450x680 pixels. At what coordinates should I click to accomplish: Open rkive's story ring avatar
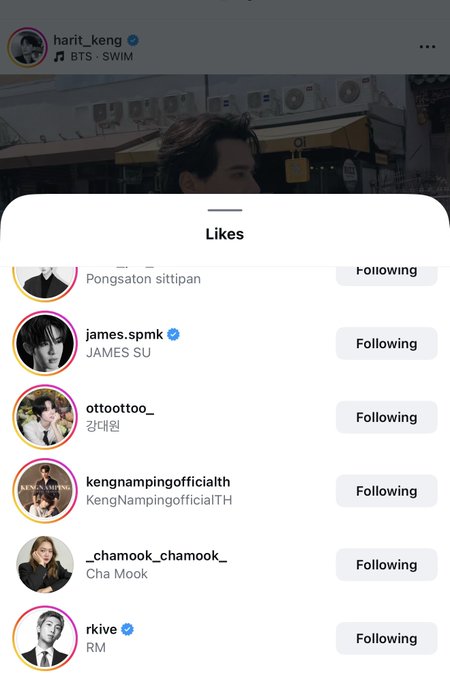45,638
